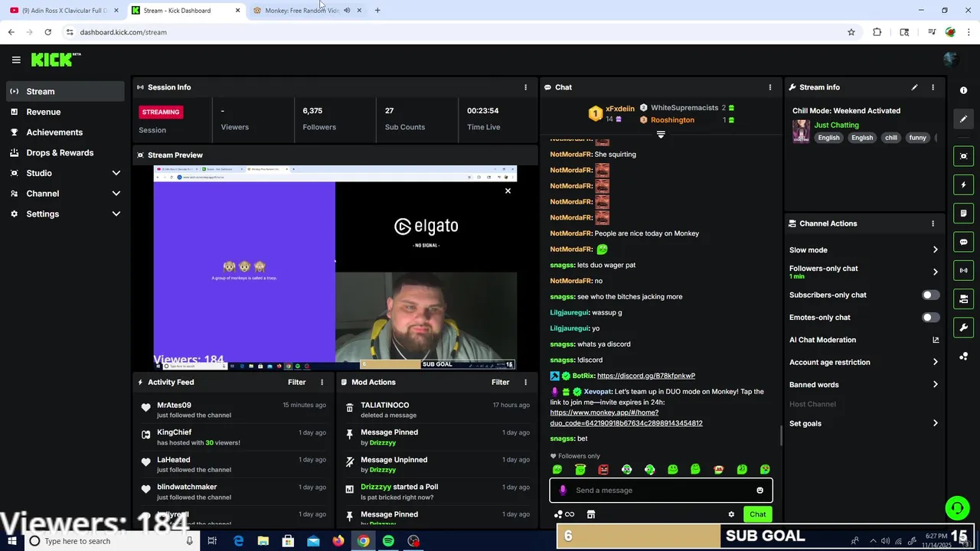Bookmark page with star icon

(851, 32)
